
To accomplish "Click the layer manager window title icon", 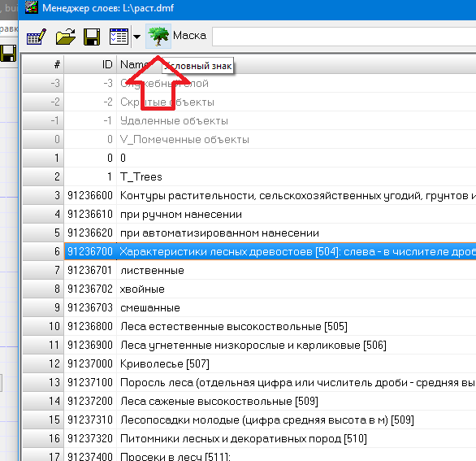I will coord(32,7).
